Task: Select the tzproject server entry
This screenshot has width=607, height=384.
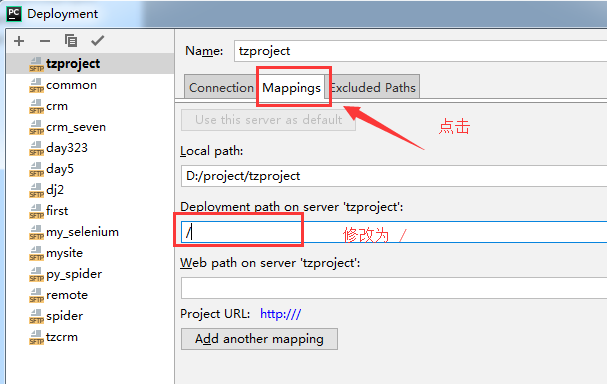Action: click(90, 63)
